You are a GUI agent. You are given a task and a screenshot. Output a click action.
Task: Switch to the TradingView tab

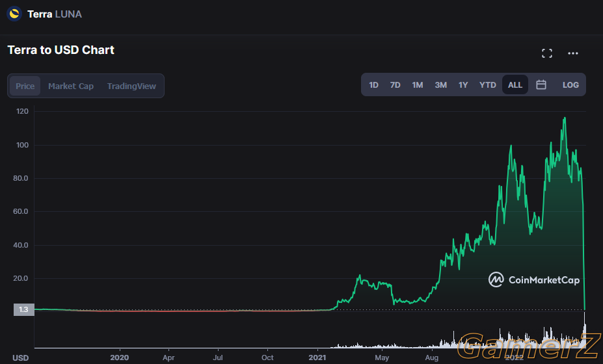(131, 86)
